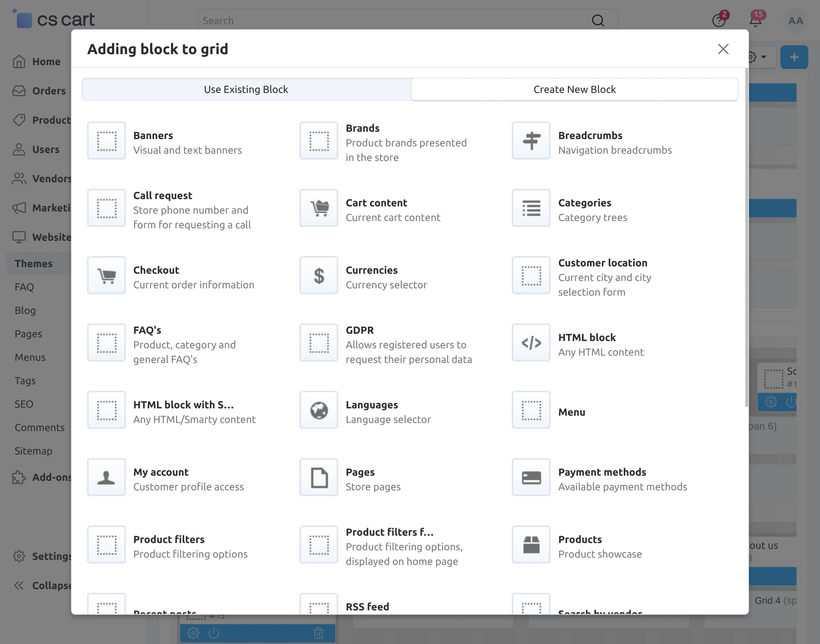
Task: Open the Sitemap sidebar link
Action: tap(34, 450)
